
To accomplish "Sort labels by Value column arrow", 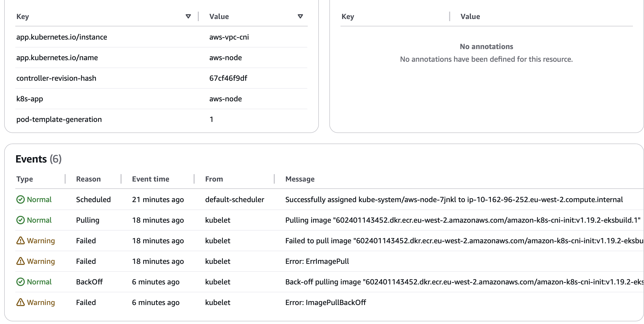I will click(300, 16).
